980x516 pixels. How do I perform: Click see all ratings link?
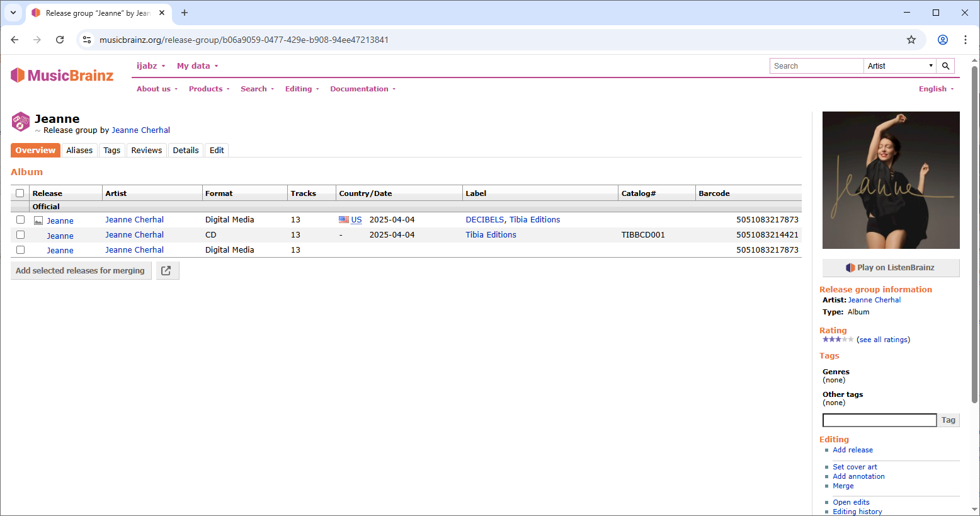click(883, 340)
